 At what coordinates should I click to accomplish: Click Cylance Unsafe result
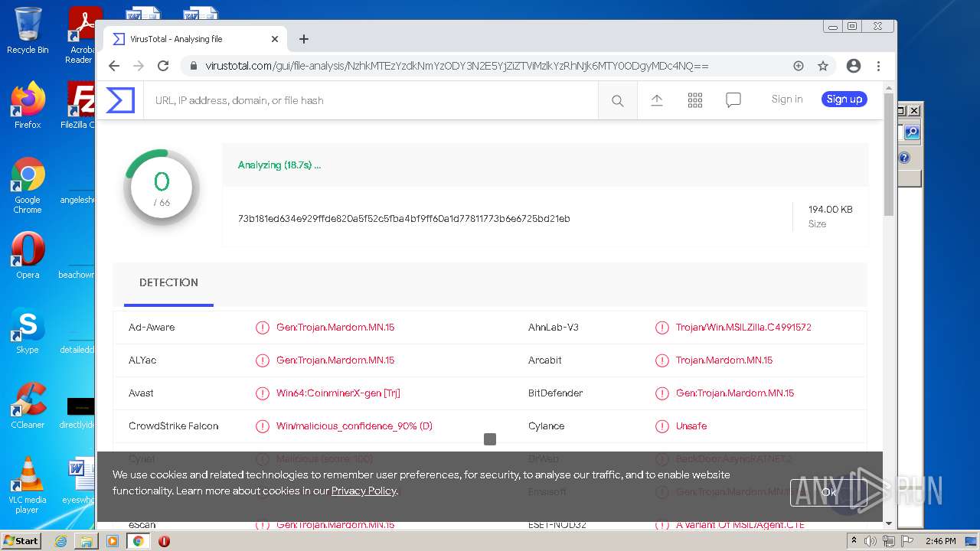pyautogui.click(x=691, y=426)
